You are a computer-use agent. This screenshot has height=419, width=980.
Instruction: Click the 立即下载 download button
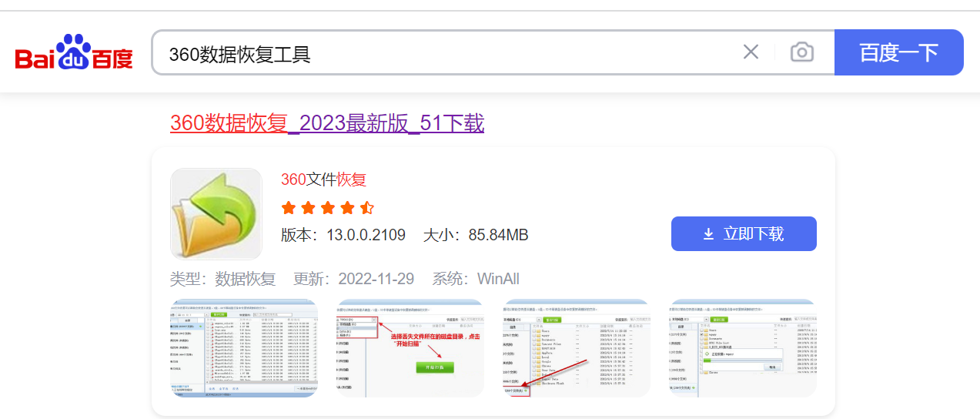tap(744, 234)
